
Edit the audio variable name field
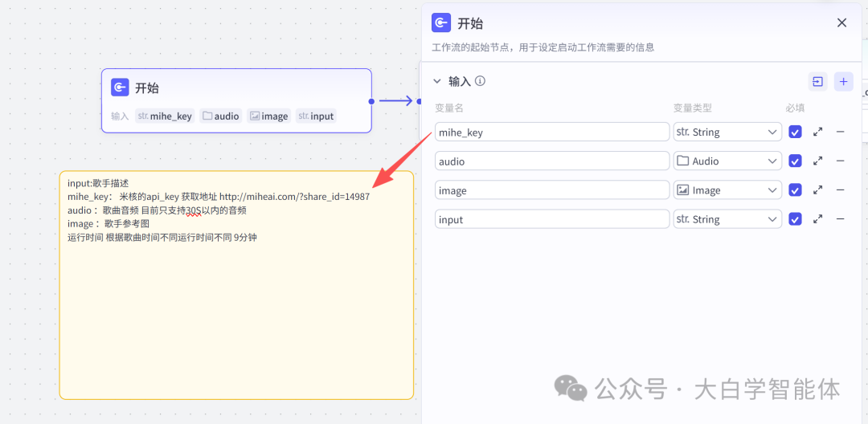(x=552, y=161)
